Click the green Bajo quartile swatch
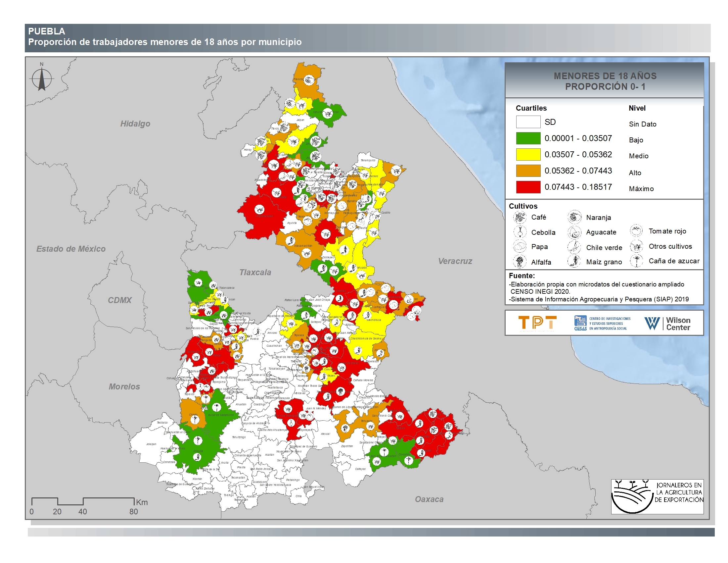Image resolution: width=728 pixels, height=563 pixels. click(x=528, y=138)
